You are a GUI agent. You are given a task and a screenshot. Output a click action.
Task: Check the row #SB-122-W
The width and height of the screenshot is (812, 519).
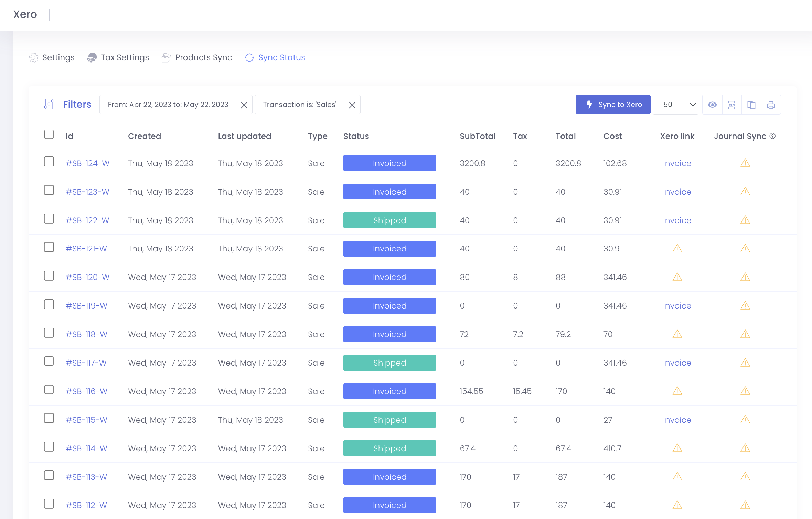coord(49,218)
